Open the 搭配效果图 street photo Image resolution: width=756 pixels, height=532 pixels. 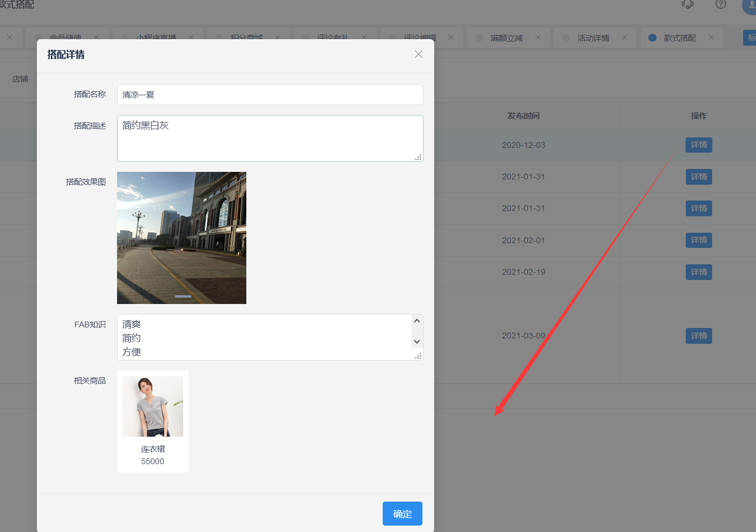(x=181, y=238)
